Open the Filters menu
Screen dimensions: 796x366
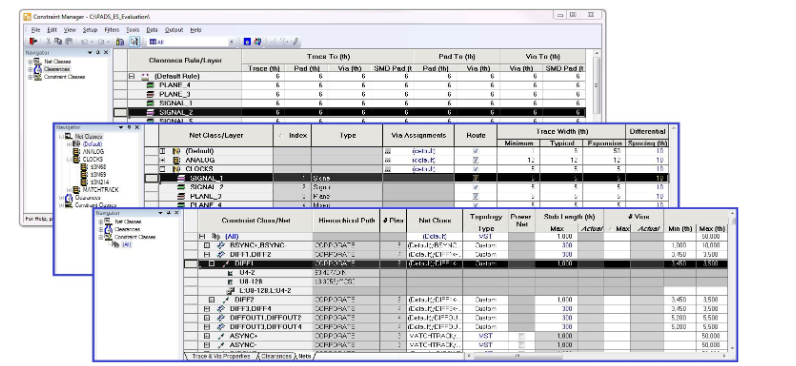[x=112, y=30]
